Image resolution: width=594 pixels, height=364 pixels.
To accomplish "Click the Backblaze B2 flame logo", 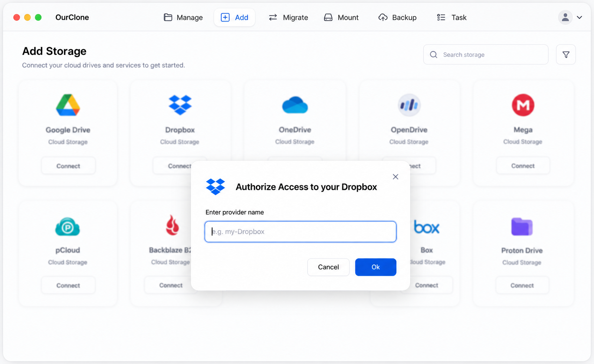I will click(x=172, y=225).
